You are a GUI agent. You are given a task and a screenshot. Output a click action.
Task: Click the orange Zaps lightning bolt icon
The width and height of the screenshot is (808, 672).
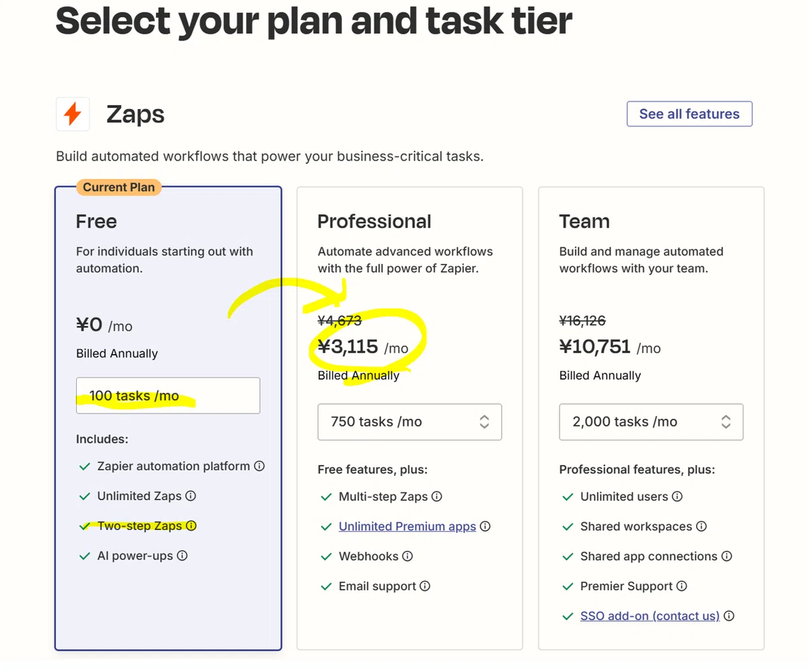click(x=73, y=114)
